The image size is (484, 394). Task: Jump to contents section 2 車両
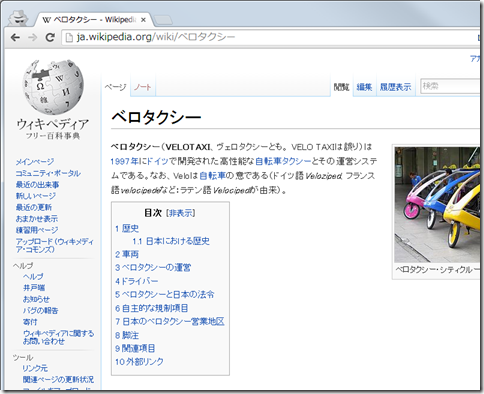127,254
